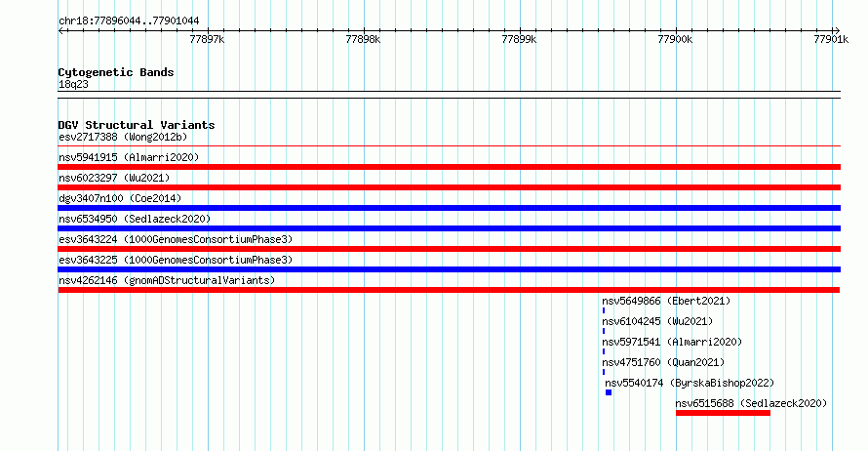Viewport: 868px width, 451px height.
Task: Click the red bar under nsv4262146
Action: [x=449, y=290]
